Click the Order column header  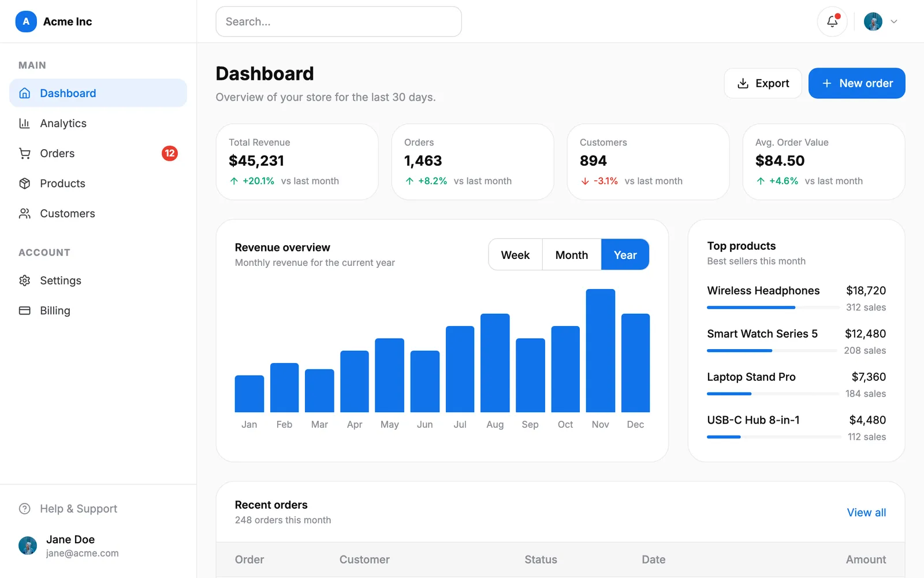pyautogui.click(x=249, y=560)
